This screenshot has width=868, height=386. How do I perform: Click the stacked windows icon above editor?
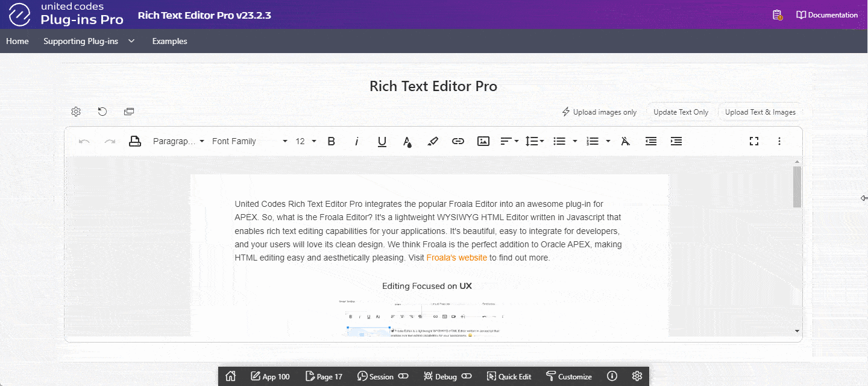pos(129,112)
